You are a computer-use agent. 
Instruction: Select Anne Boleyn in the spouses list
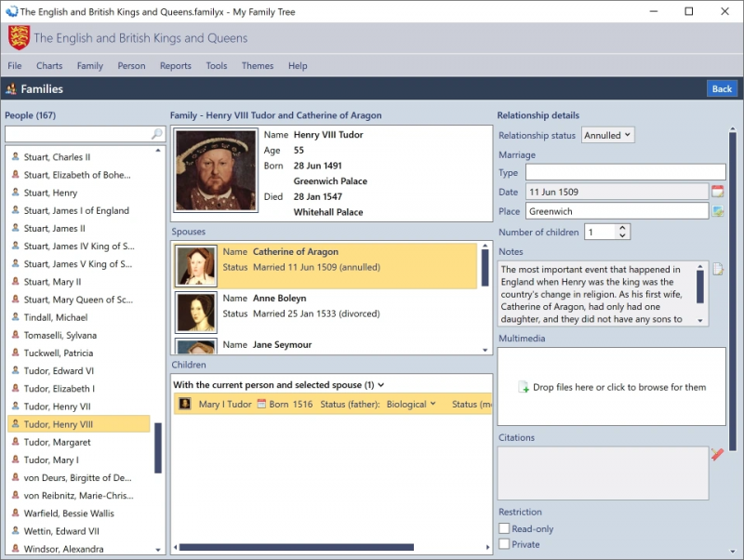pos(325,313)
